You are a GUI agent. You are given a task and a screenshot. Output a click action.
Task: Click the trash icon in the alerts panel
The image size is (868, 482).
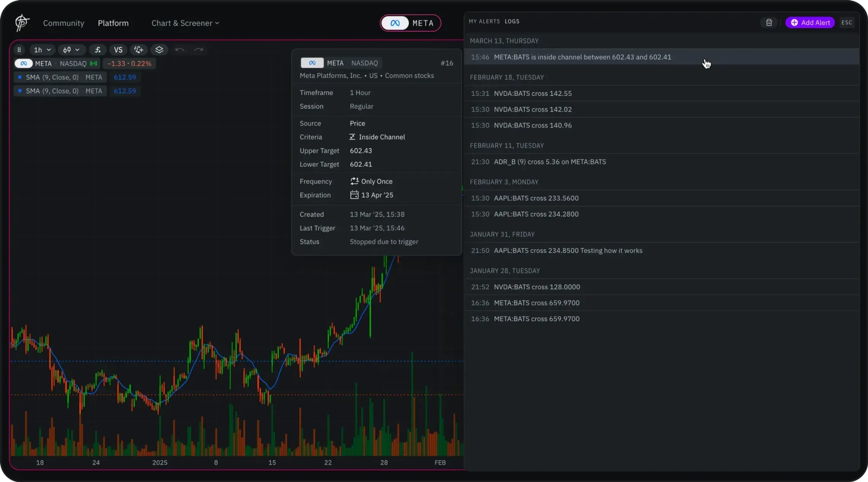tap(769, 22)
